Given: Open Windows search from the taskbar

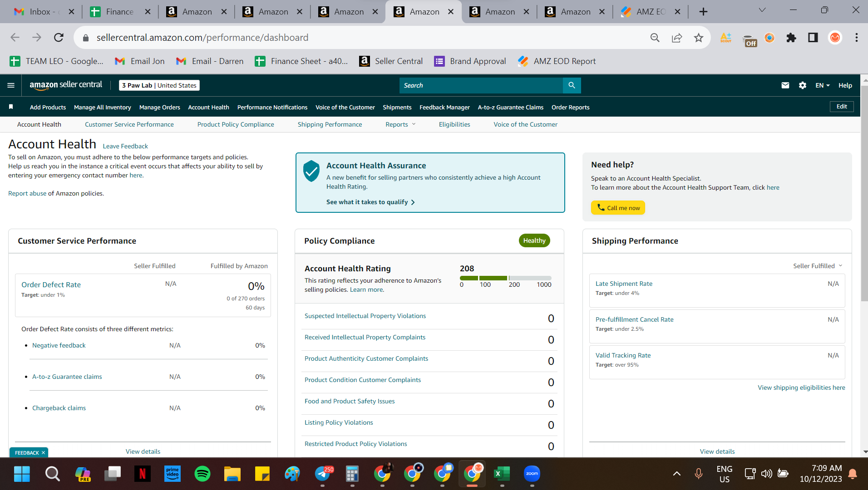Looking at the screenshot, I should pos(53,474).
